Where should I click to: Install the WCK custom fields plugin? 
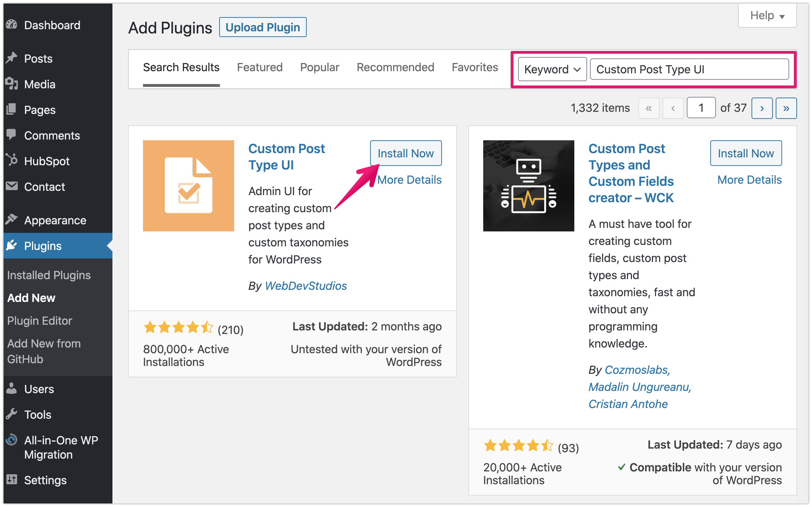click(x=746, y=153)
